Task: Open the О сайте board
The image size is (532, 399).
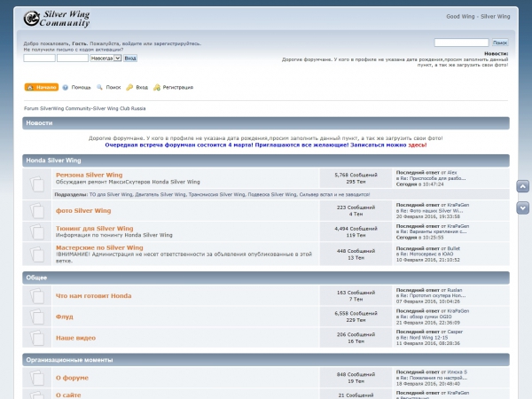Action: 68,395
